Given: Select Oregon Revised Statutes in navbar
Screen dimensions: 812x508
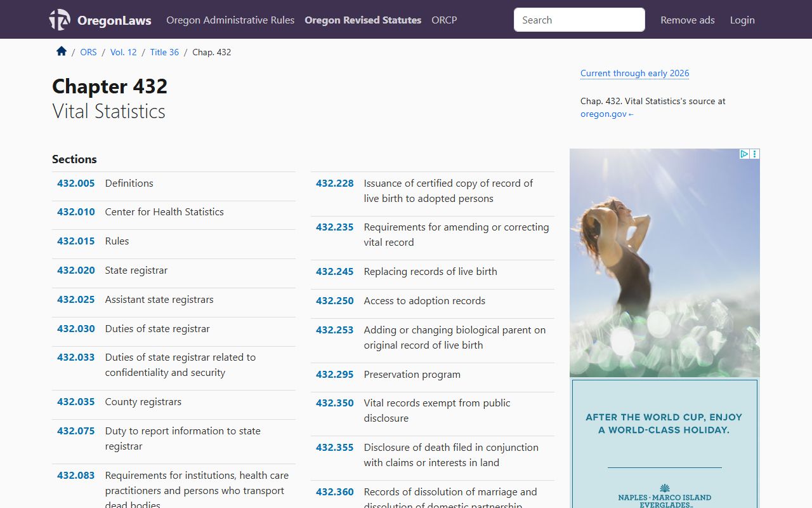Looking at the screenshot, I should click(363, 20).
